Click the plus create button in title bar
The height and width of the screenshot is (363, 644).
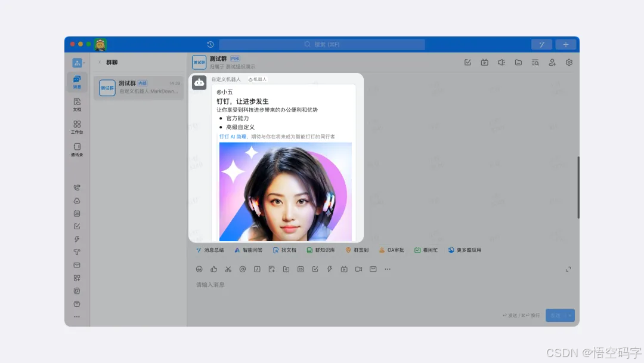565,44
